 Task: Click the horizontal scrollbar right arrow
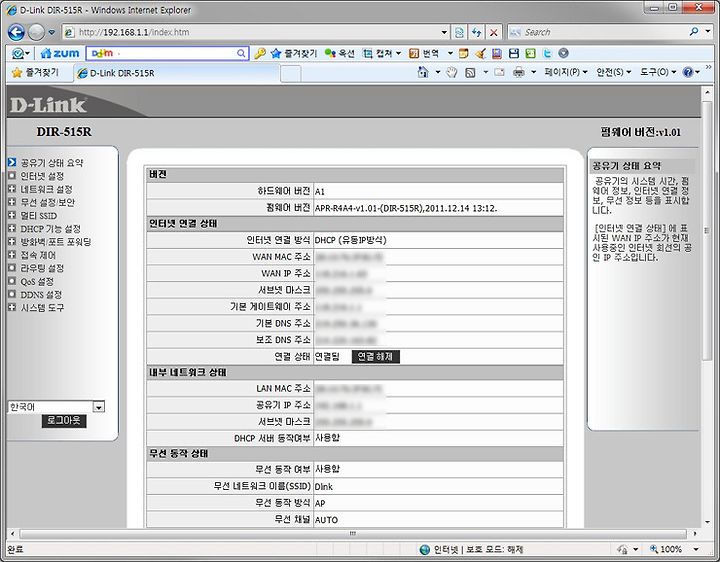[x=694, y=534]
